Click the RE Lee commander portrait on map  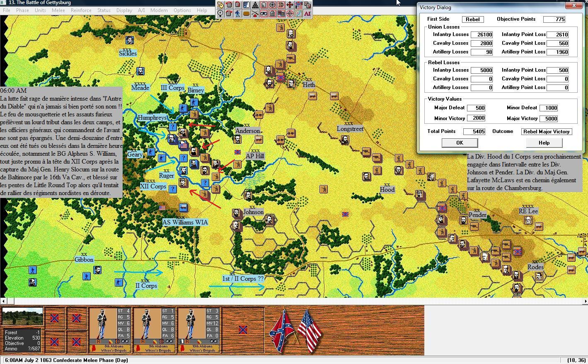point(528,220)
